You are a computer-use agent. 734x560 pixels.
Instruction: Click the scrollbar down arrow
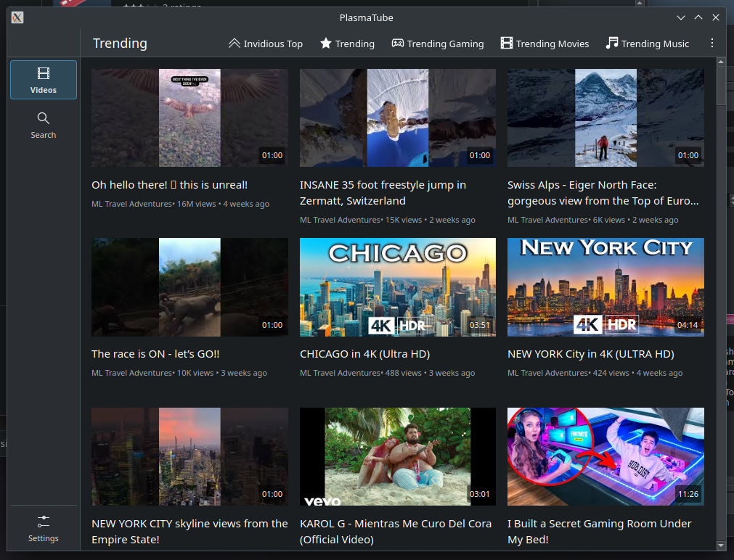point(721,545)
